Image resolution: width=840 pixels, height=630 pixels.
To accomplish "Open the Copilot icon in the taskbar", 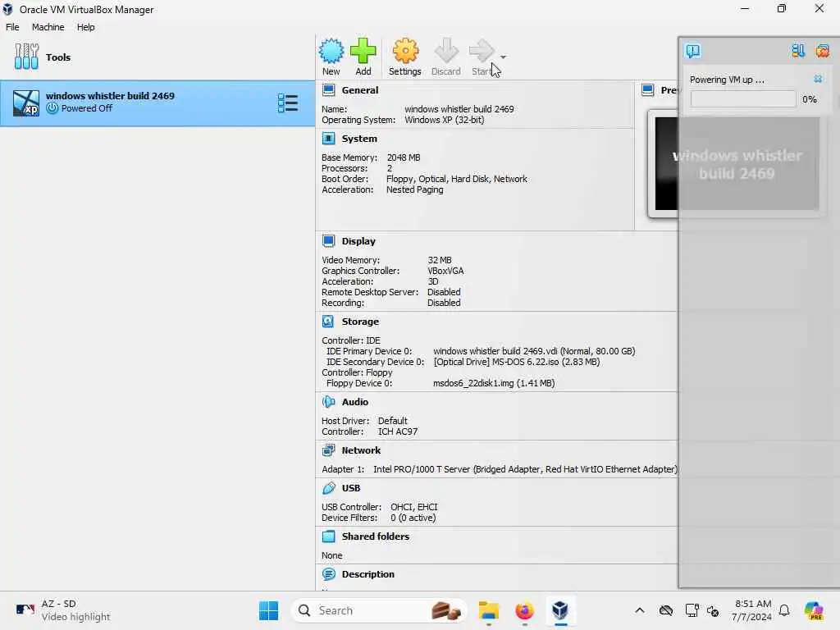I will click(x=814, y=610).
